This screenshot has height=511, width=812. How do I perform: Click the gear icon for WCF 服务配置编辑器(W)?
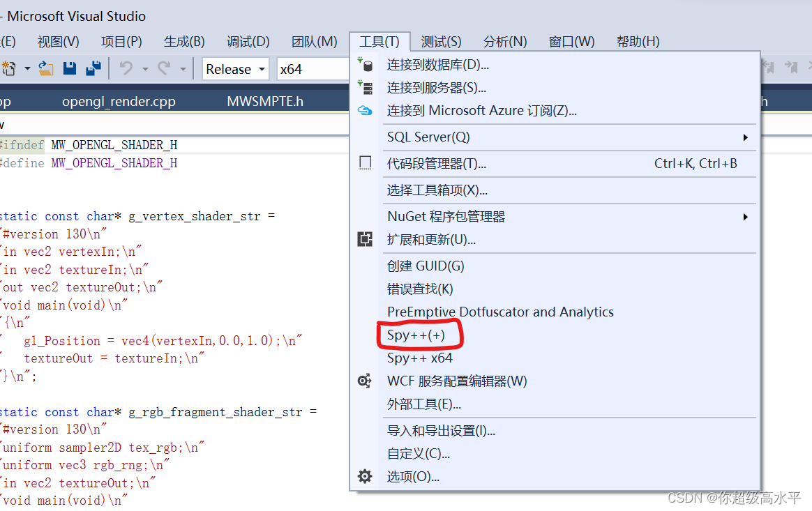[365, 381]
